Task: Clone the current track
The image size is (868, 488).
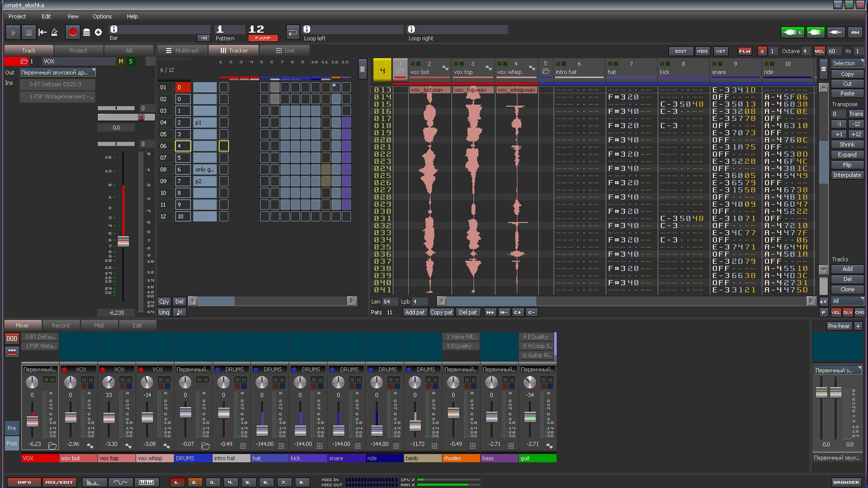Action: (847, 290)
